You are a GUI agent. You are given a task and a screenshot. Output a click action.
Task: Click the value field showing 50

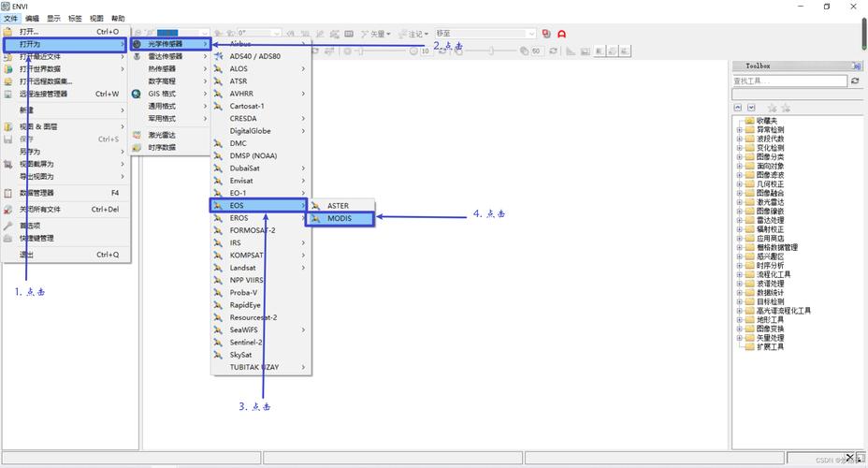tap(538, 51)
